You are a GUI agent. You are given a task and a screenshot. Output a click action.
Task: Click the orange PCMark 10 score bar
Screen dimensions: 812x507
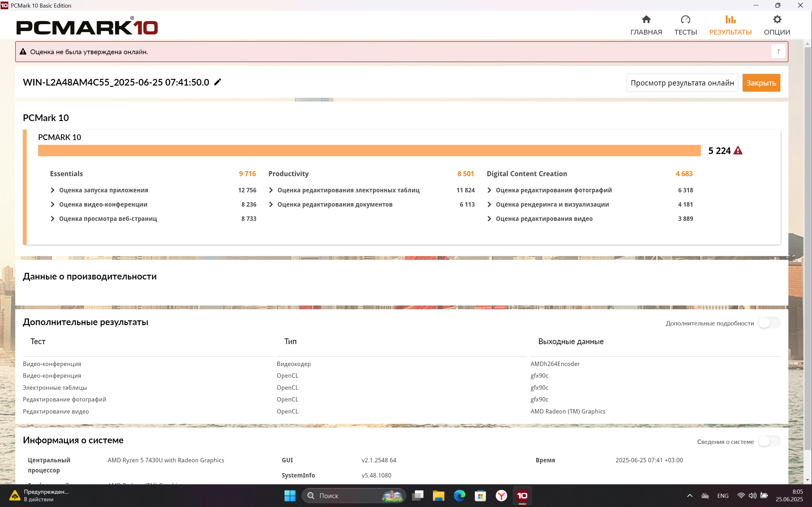tap(369, 151)
